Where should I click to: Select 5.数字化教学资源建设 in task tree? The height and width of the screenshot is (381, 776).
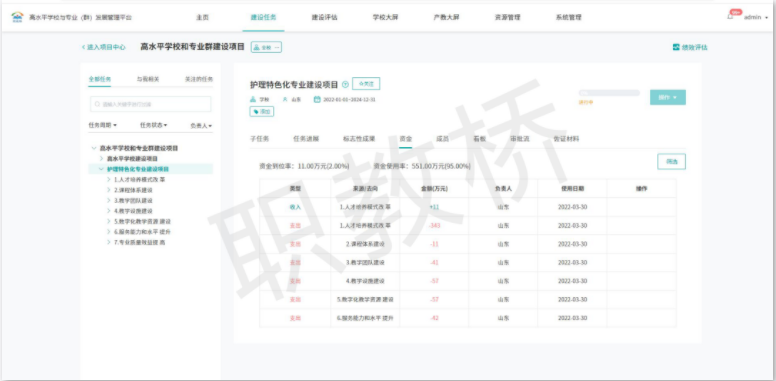(x=143, y=221)
